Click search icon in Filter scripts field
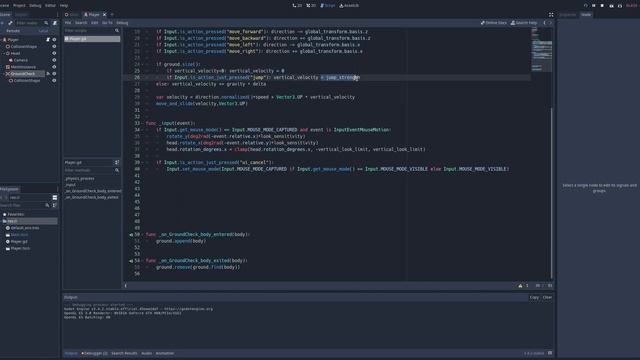640x360 pixels. [117, 31]
